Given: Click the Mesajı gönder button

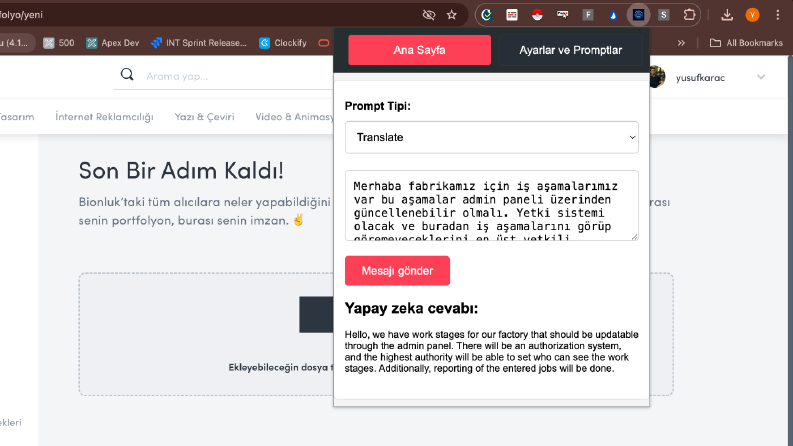Looking at the screenshot, I should pos(398,271).
